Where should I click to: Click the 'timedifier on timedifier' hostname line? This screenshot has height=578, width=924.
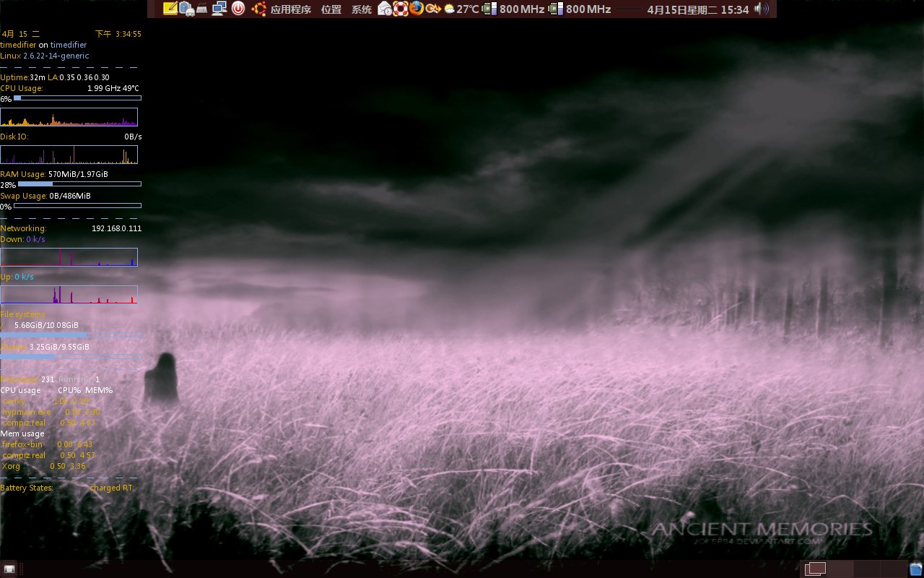click(x=43, y=45)
